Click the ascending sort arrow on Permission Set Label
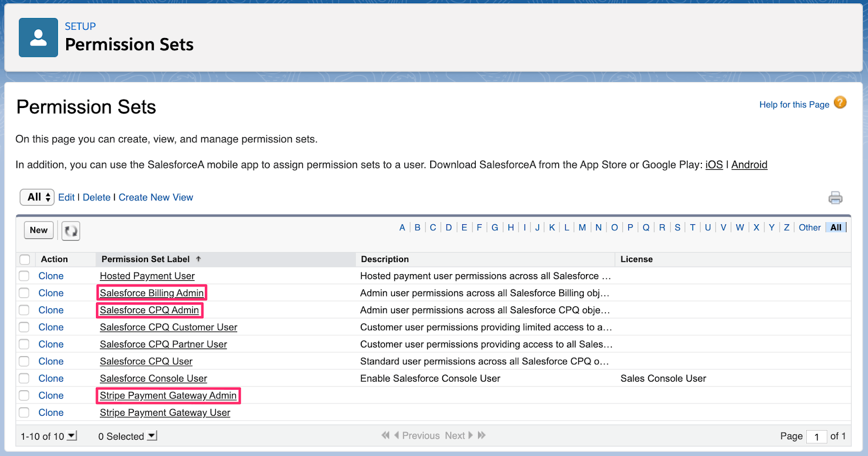Viewport: 868px width, 456px height. click(199, 259)
